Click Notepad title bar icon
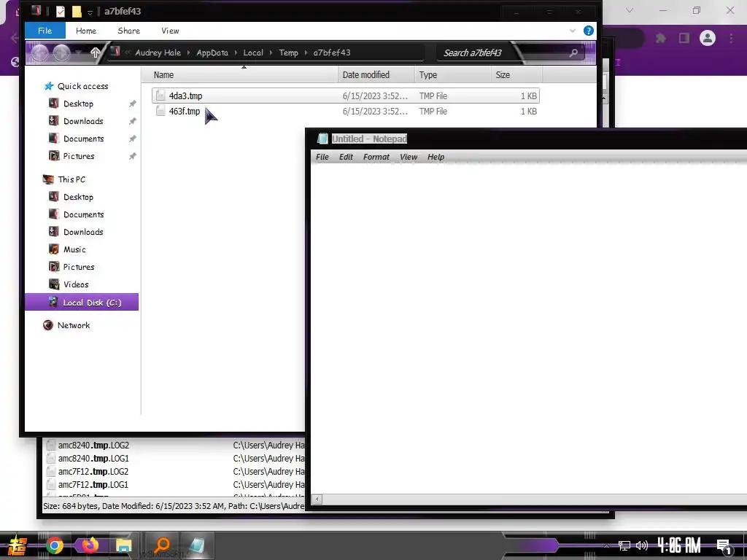Screen dimensions: 747x560 (322, 139)
